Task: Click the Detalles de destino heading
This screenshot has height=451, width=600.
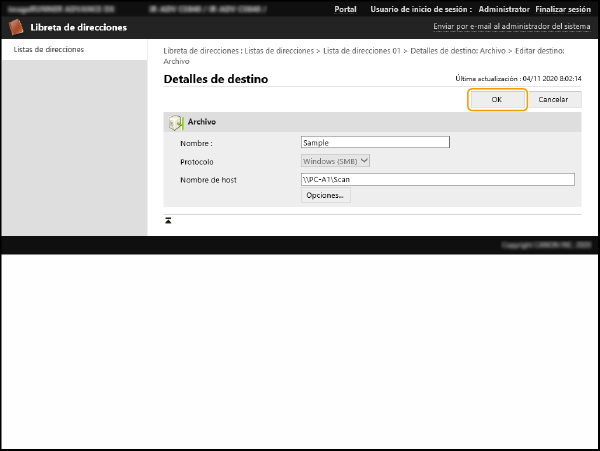Action: click(x=215, y=79)
